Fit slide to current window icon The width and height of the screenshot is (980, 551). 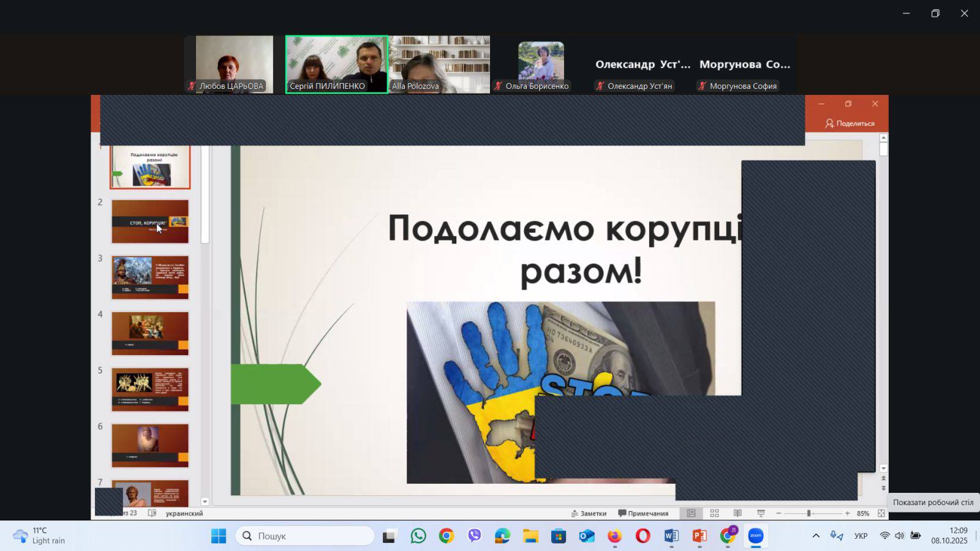pyautogui.click(x=881, y=513)
